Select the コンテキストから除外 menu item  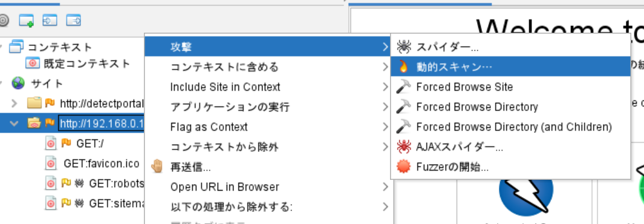[x=224, y=147]
